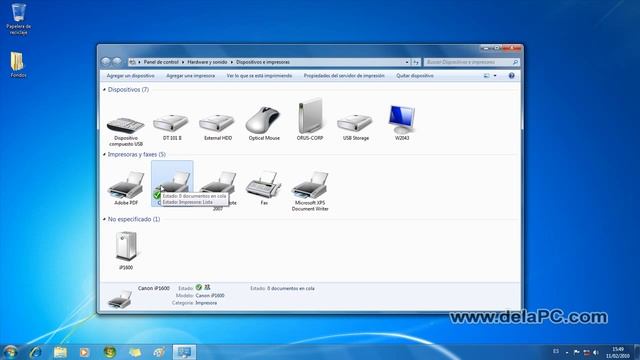Select the ORUS-CORP computer device
Image resolution: width=640 pixels, height=360 pixels.
(x=310, y=120)
